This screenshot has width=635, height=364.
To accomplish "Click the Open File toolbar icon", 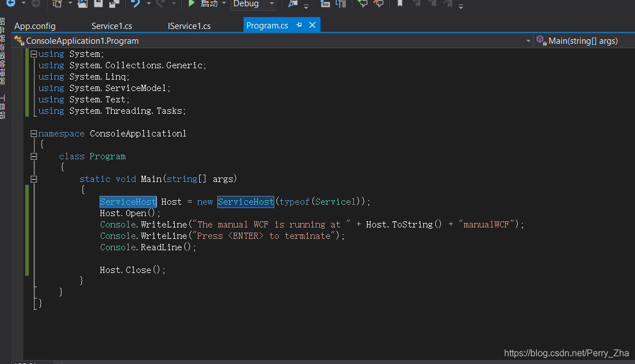I will pos(83,3).
